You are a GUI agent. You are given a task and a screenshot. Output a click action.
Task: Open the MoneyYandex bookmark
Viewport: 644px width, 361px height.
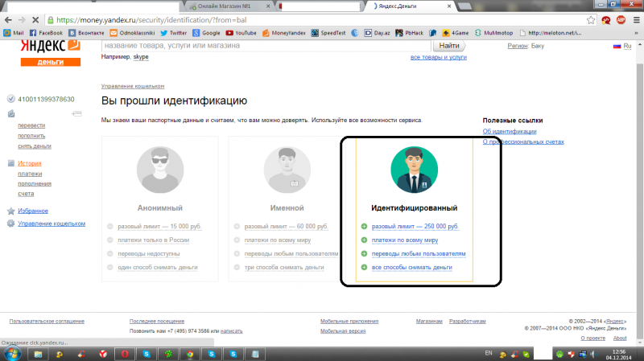[x=284, y=33]
